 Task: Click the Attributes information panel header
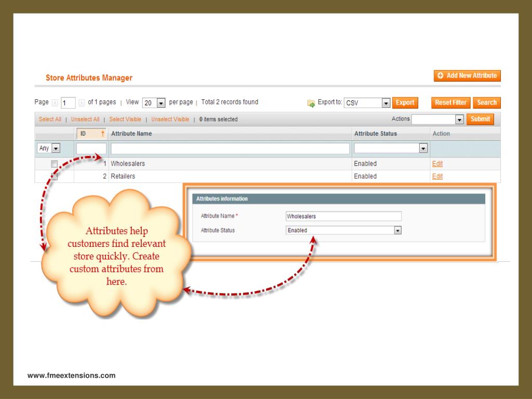pyautogui.click(x=339, y=199)
